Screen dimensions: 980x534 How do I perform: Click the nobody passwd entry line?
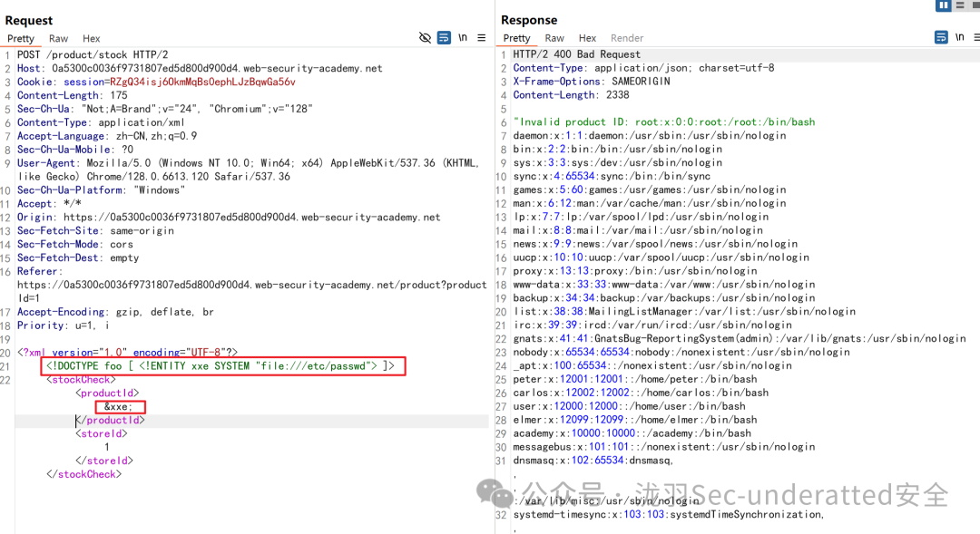(681, 353)
